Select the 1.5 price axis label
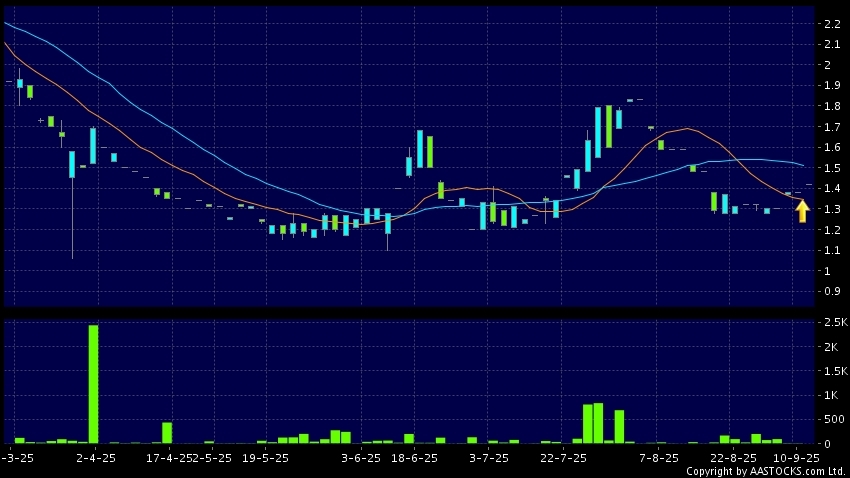This screenshot has width=850, height=478. [x=832, y=168]
